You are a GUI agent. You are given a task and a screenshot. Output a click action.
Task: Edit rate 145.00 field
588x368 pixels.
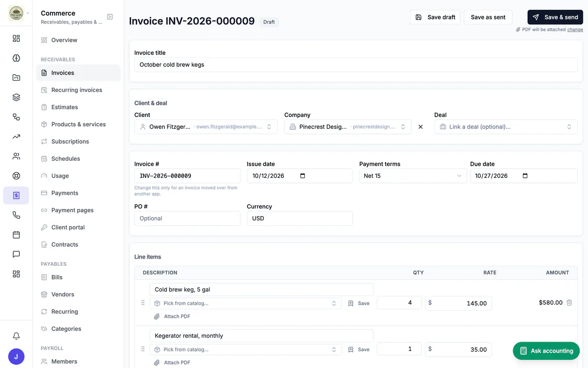coord(458,303)
